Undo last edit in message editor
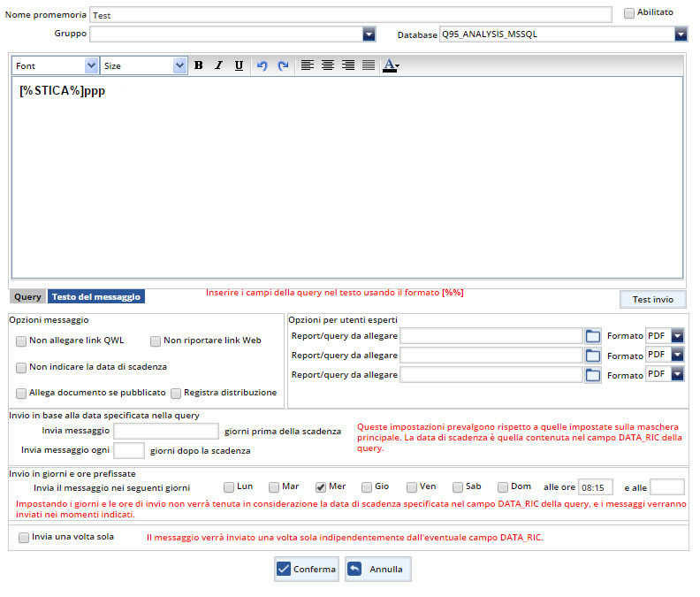This screenshot has width=700, height=597. click(262, 65)
